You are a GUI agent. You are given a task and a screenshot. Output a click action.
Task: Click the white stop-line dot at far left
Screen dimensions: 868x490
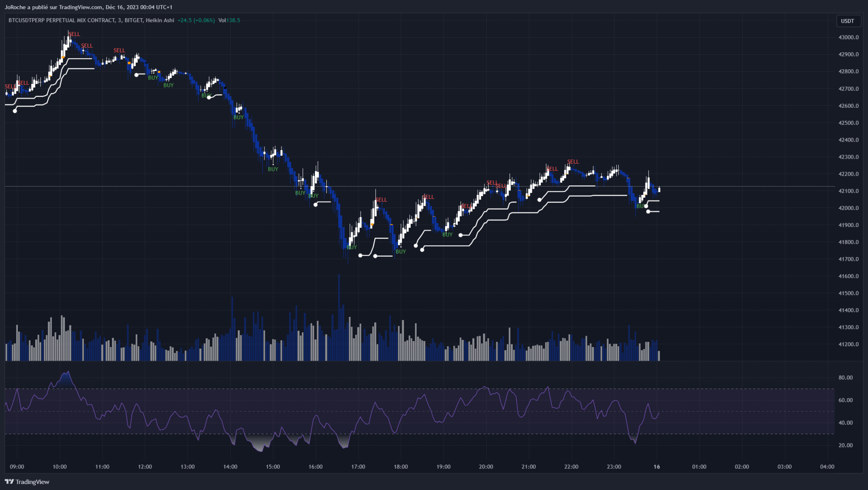click(x=15, y=111)
